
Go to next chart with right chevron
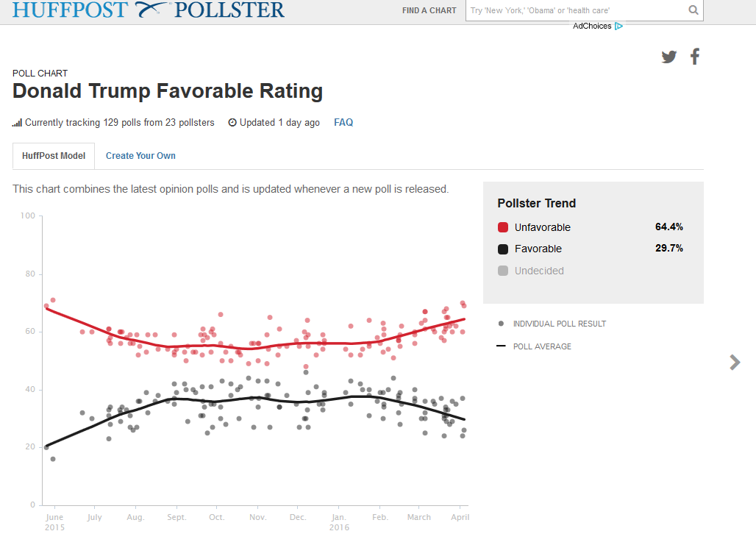coord(735,362)
